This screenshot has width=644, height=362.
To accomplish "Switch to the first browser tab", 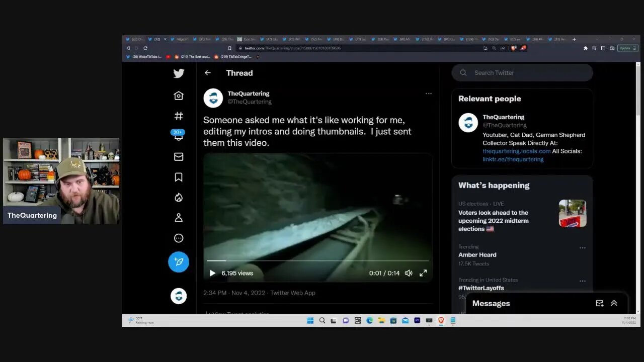I will coord(134,39).
